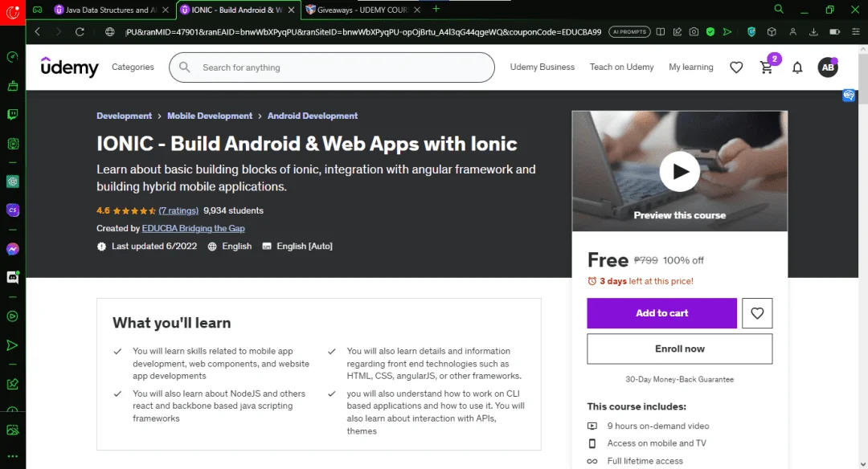Open the Categories menu
This screenshot has height=469, width=868.
click(133, 67)
